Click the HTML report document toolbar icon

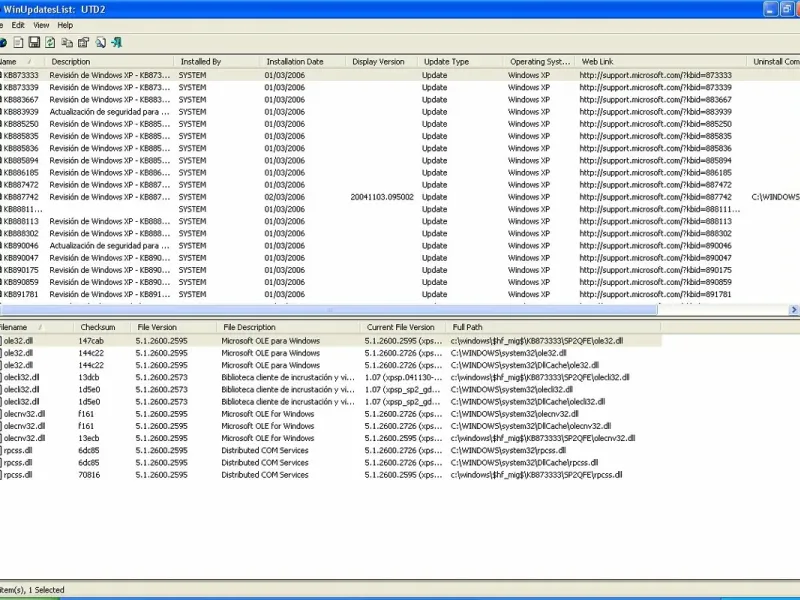[x=18, y=43]
